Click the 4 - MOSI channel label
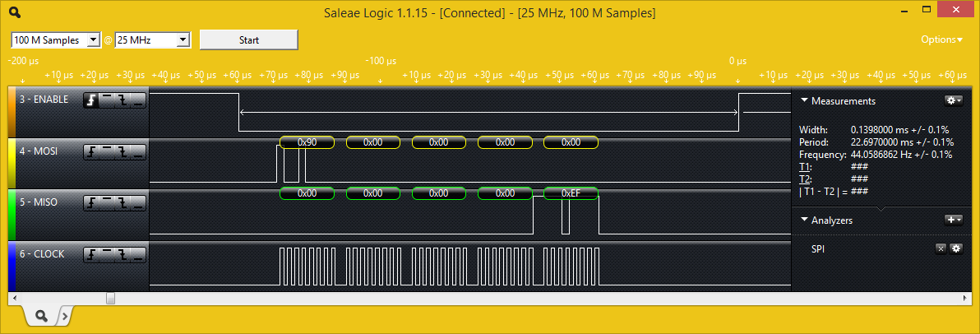The height and width of the screenshot is (334, 980). click(x=38, y=150)
